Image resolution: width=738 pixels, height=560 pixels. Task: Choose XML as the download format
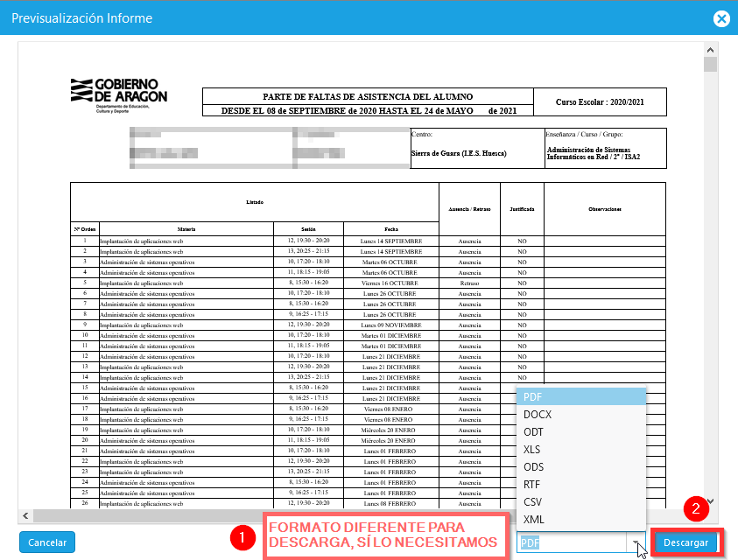pyautogui.click(x=580, y=519)
